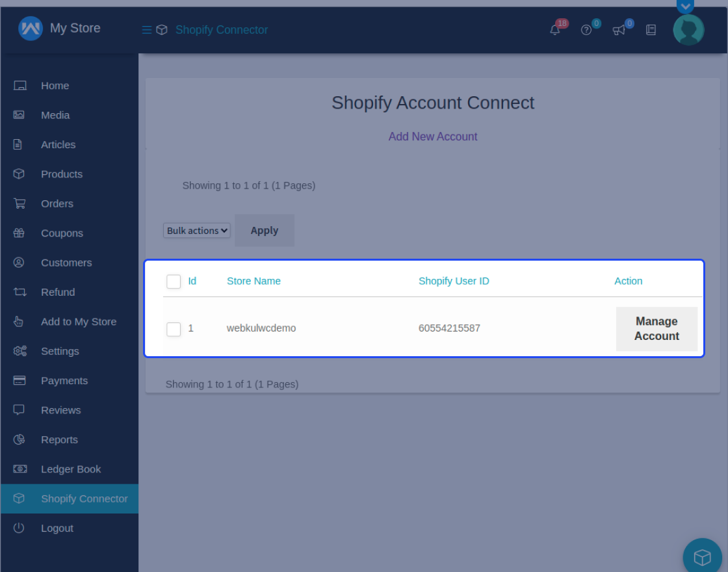728x572 pixels.
Task: Click the hamburger menu icon in the top bar
Action: click(x=146, y=29)
